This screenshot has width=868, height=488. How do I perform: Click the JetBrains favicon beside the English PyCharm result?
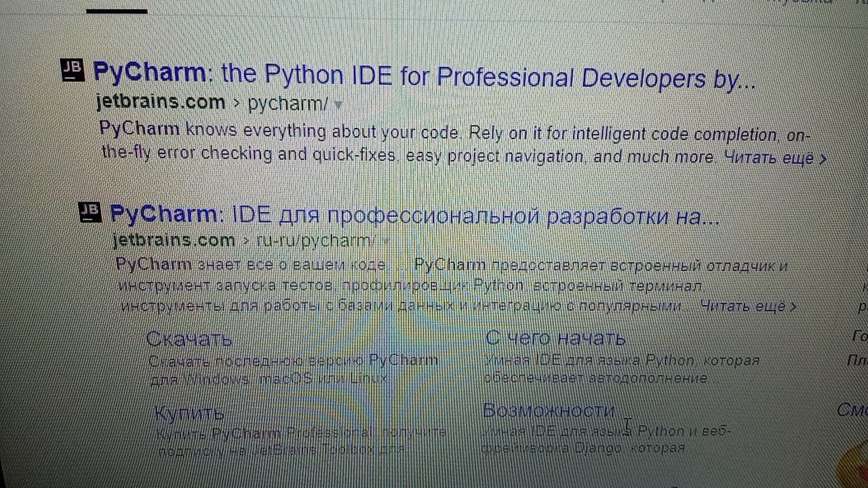pos(73,70)
